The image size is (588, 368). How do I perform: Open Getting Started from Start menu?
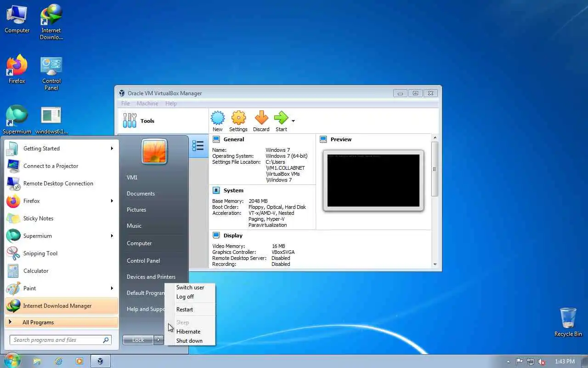point(62,149)
